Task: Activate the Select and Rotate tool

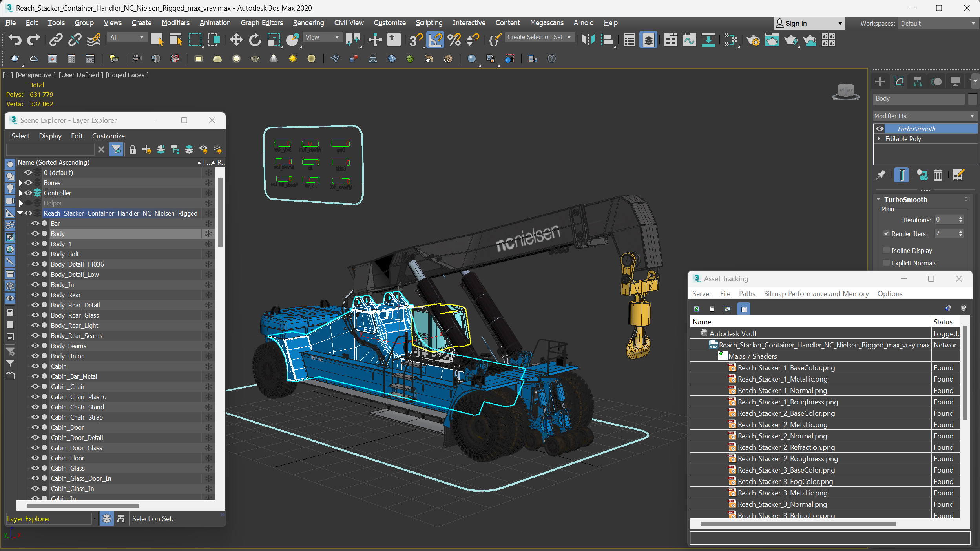Action: (x=255, y=40)
